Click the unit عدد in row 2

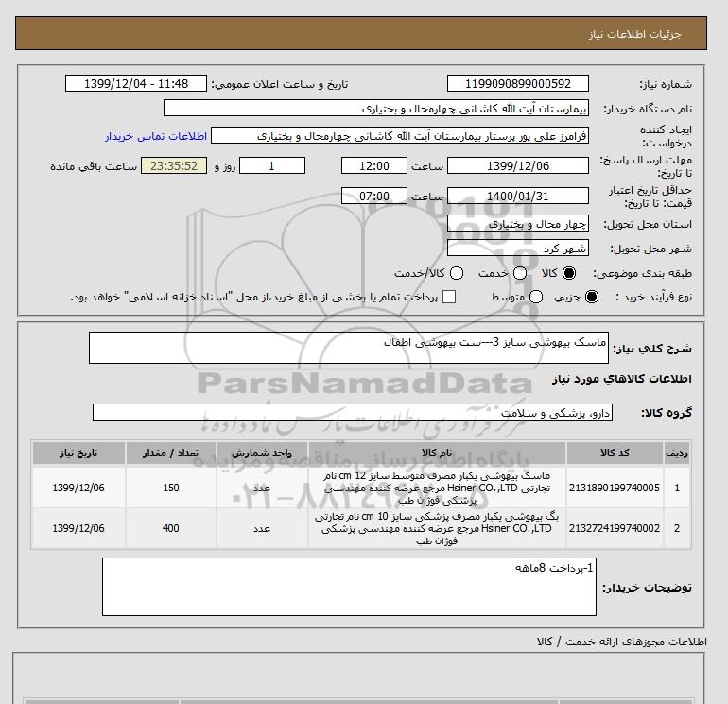click(262, 528)
